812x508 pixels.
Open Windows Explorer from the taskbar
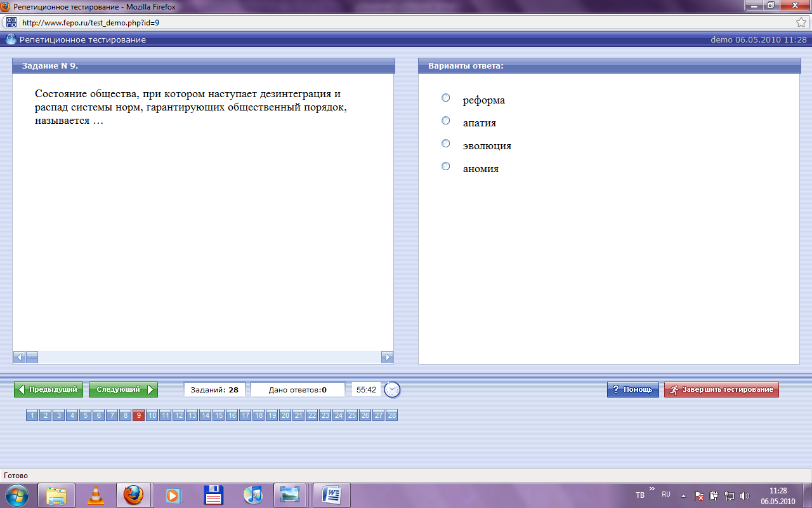[56, 495]
